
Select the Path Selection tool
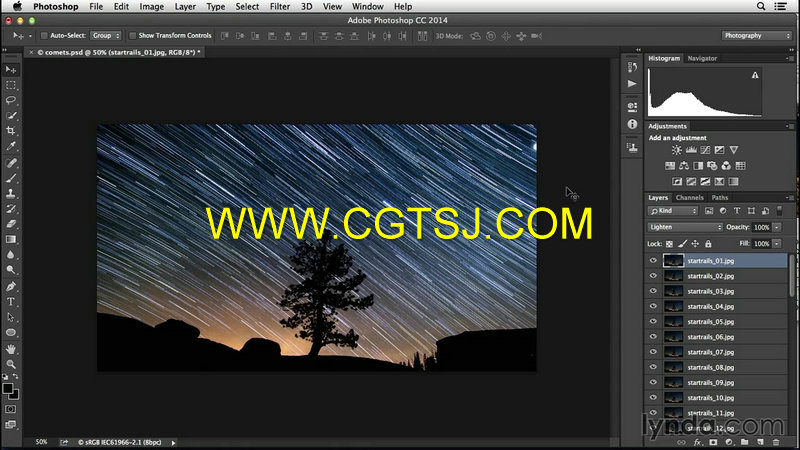11,317
